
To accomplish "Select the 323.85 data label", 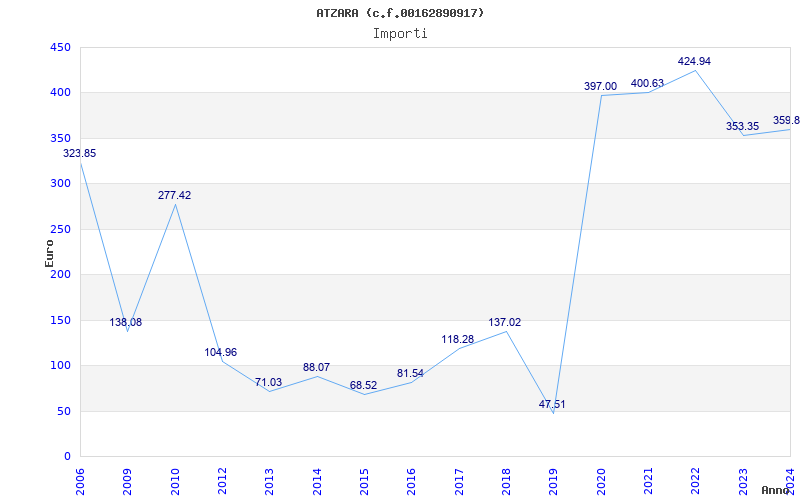I will 80,154.
